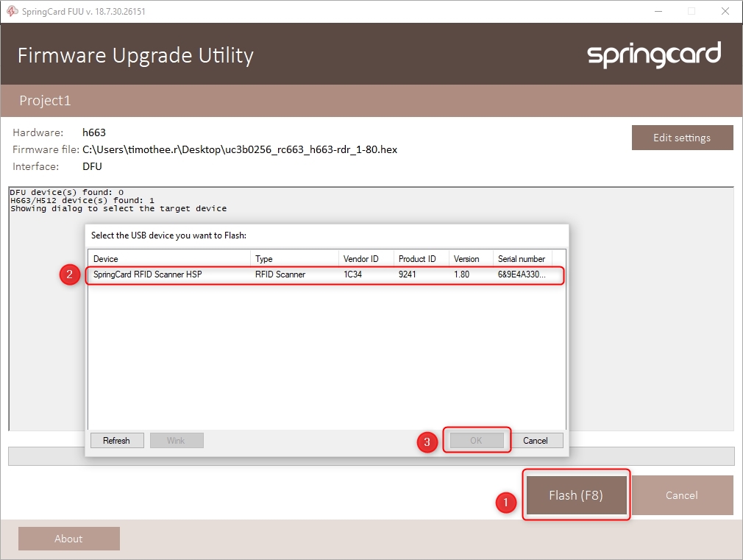The image size is (743, 560).
Task: Minimize the FUU window
Action: 658,11
